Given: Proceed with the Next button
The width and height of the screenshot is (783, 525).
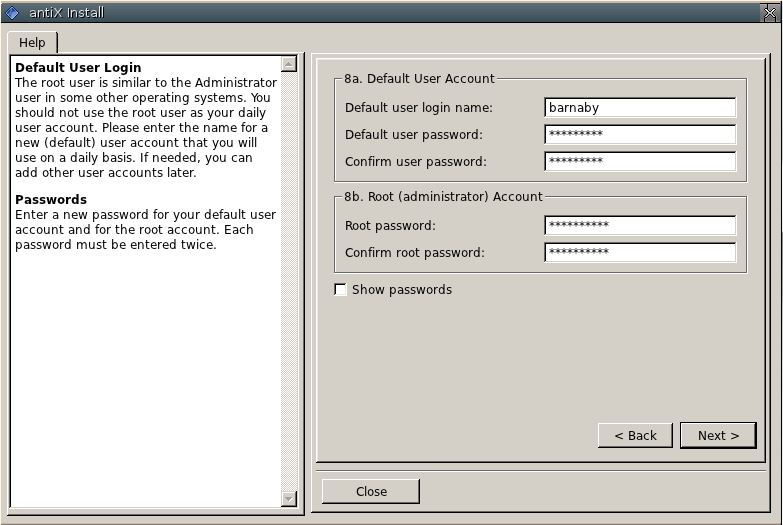Looking at the screenshot, I should (x=718, y=436).
